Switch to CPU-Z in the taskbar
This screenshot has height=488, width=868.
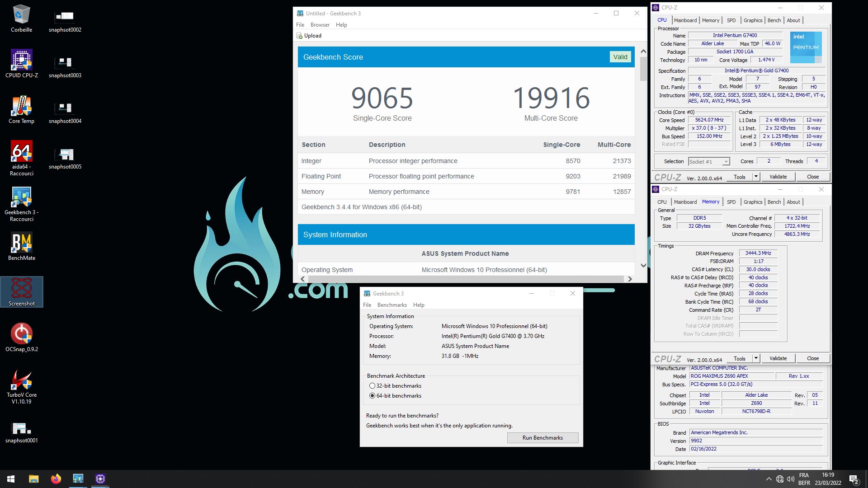tap(100, 479)
